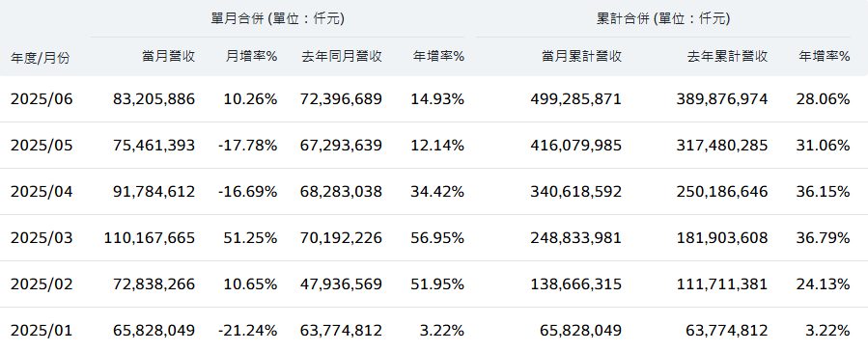Select the 2025/06 row label
The image size is (868, 351).
tap(42, 99)
